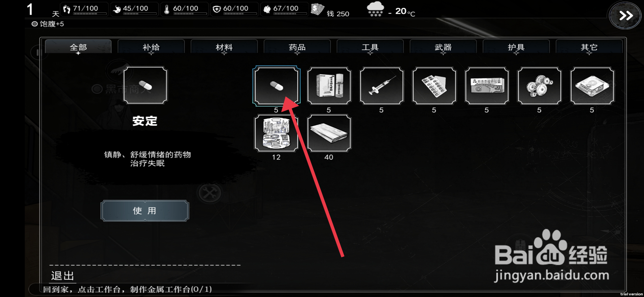Click the snowy weather temperature icon
The height and width of the screenshot is (297, 644).
coord(375,9)
